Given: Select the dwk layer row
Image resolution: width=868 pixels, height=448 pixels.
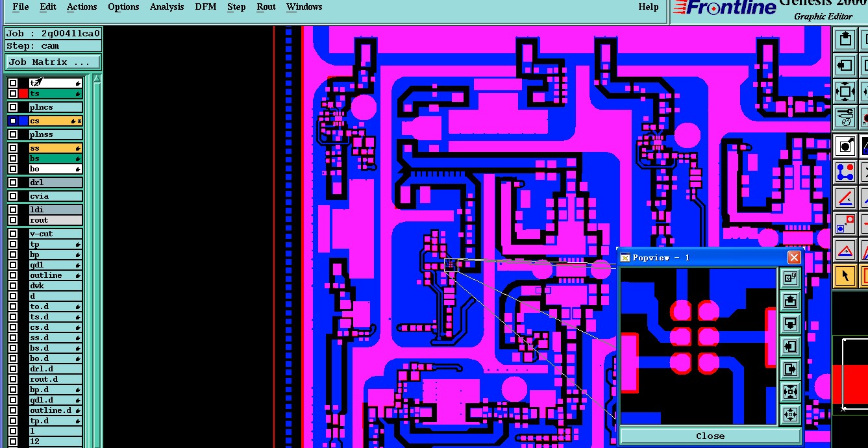Looking at the screenshot, I should [56, 286].
